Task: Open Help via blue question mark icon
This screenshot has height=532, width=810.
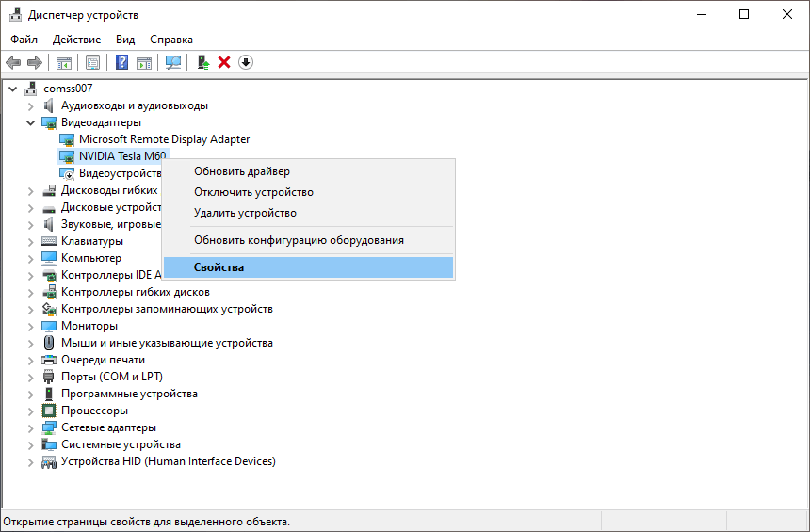Action: [x=121, y=62]
